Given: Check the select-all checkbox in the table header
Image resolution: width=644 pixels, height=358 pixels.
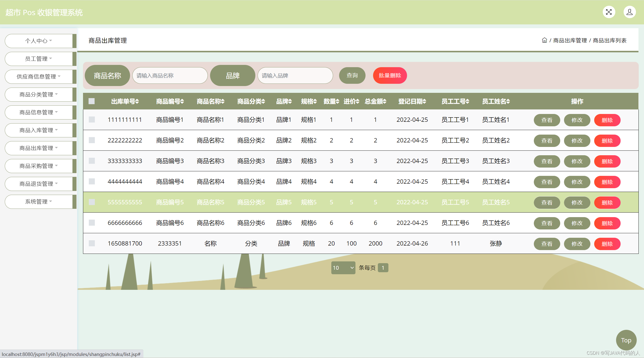Looking at the screenshot, I should 91,101.
